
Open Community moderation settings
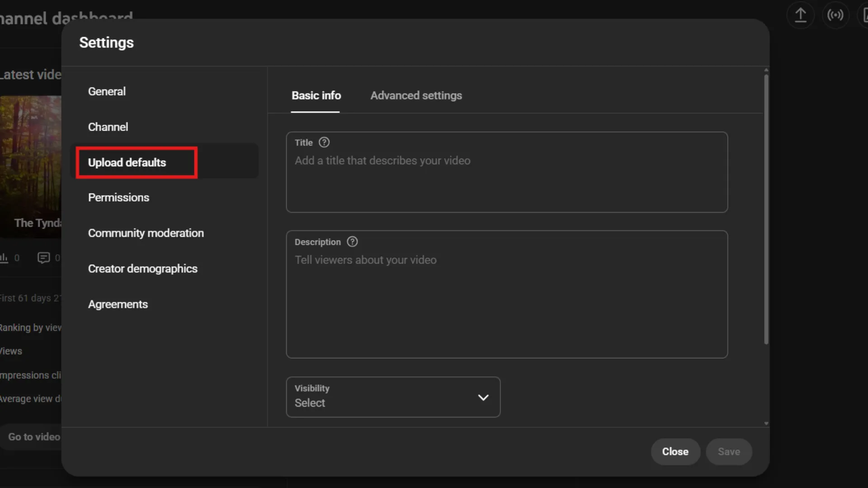click(146, 233)
